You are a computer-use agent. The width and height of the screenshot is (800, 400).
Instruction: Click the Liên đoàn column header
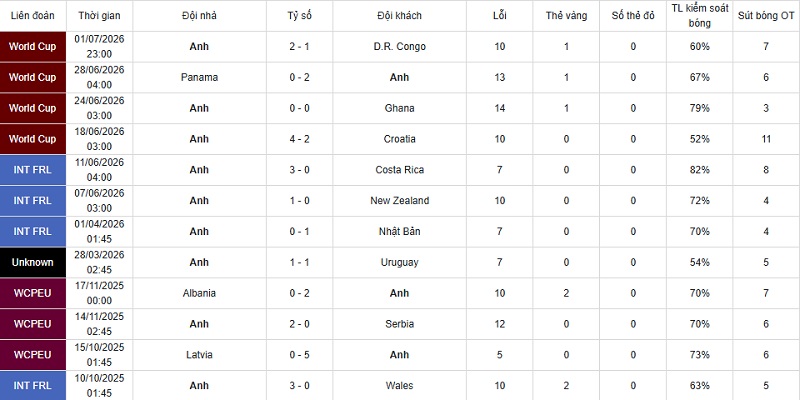click(33, 15)
